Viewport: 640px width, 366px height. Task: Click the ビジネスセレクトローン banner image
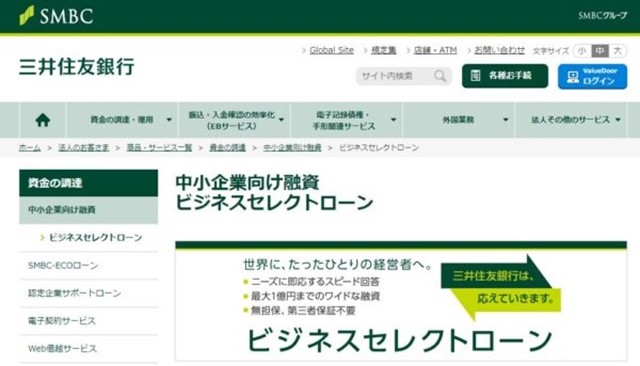[401, 301]
